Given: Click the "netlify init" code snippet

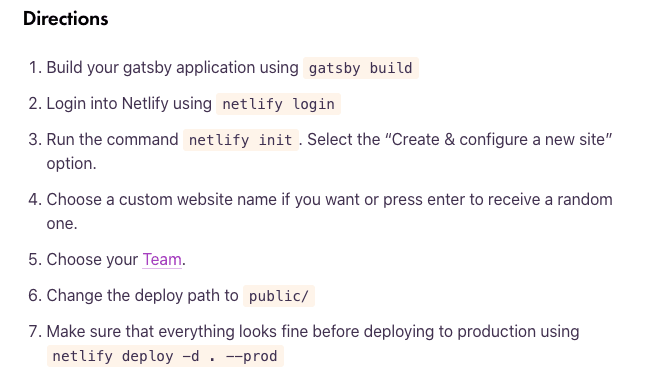Looking at the screenshot, I should coord(241,140).
